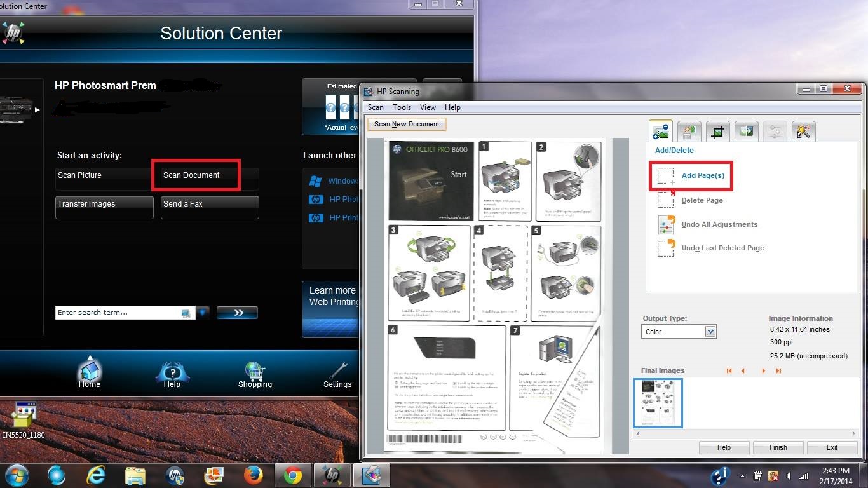This screenshot has width=868, height=488.
Task: Go to next final image arrow
Action: (x=763, y=370)
